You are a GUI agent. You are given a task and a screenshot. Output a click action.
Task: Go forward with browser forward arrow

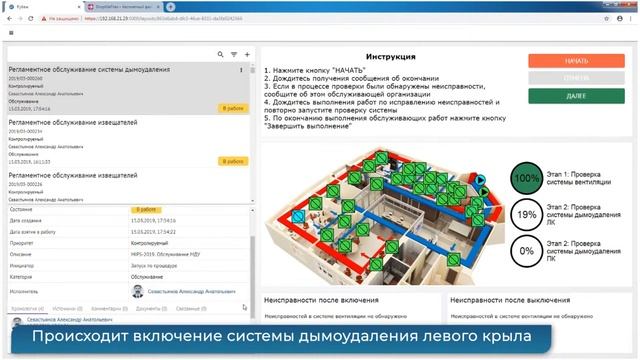20,18
